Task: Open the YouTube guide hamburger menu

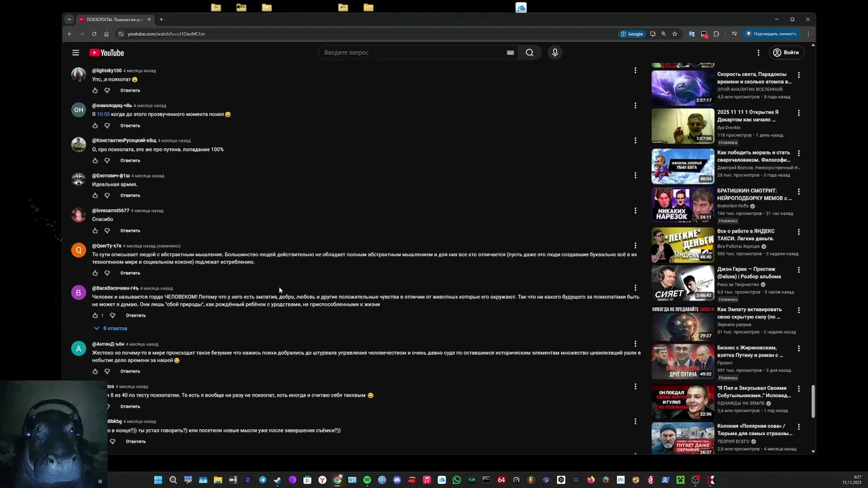Action: pyautogui.click(x=75, y=52)
